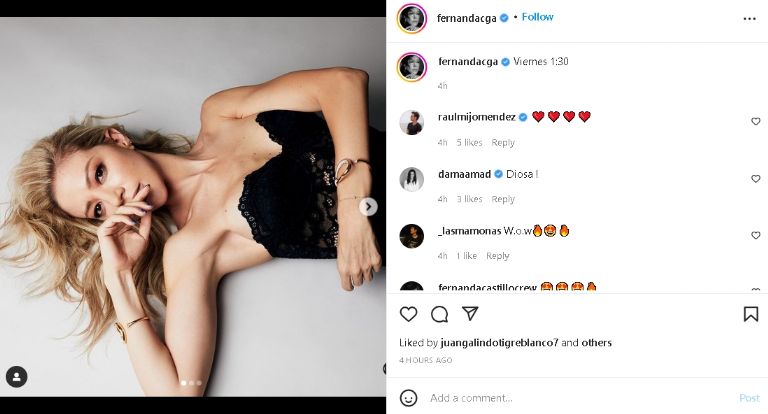Follow the fernandacga account
This screenshot has height=414, width=768.
[537, 17]
